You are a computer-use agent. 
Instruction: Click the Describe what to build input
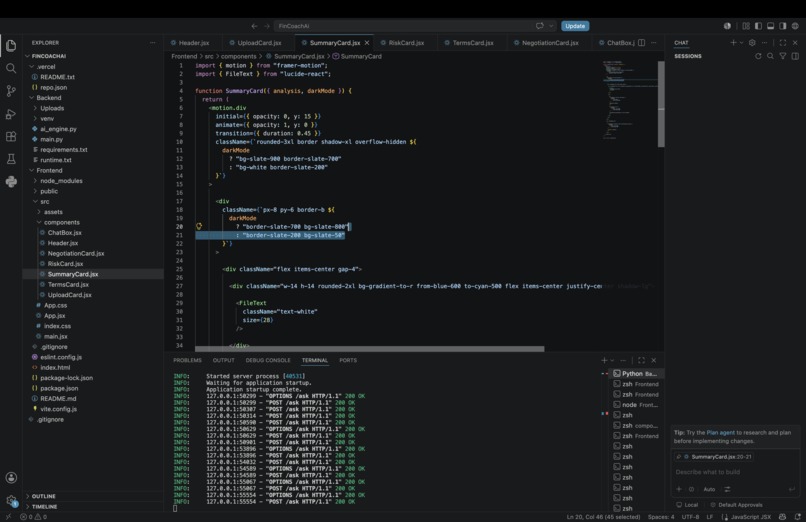click(735, 472)
